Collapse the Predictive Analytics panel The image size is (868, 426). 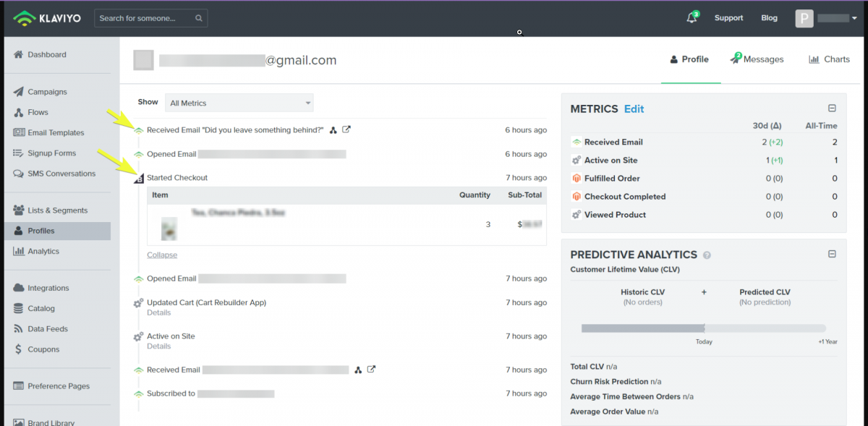click(x=832, y=254)
